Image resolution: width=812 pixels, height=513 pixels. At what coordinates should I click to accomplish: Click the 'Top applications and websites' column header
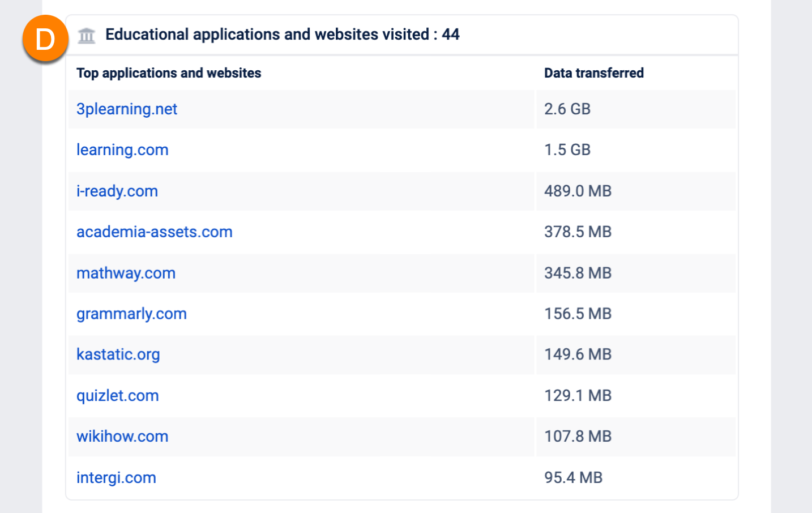[169, 73]
